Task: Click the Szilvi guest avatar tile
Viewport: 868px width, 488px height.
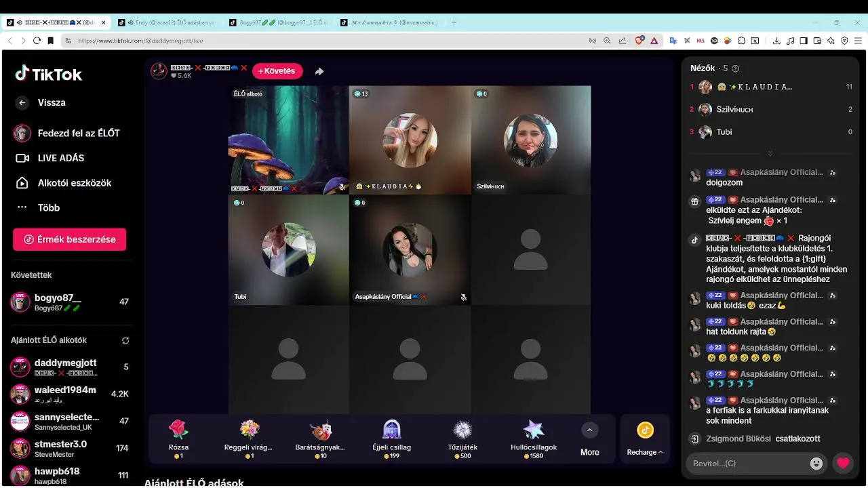Action: 530,140
